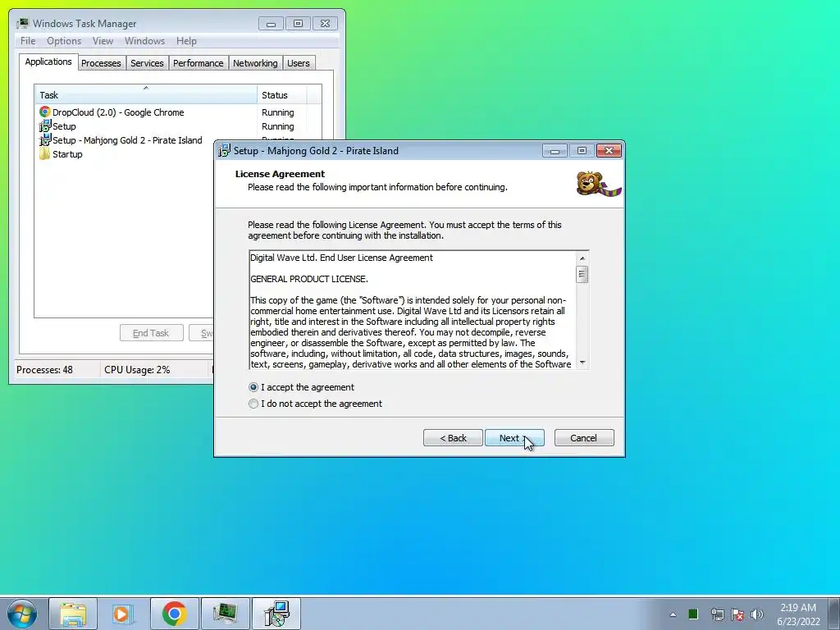Switch to the Users tab
This screenshot has width=840, height=630.
(299, 63)
